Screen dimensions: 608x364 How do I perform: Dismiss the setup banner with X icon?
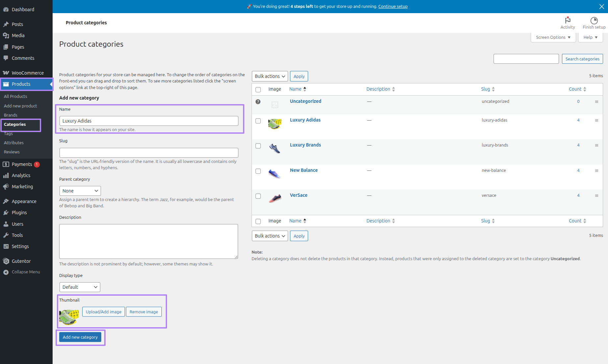tap(601, 7)
